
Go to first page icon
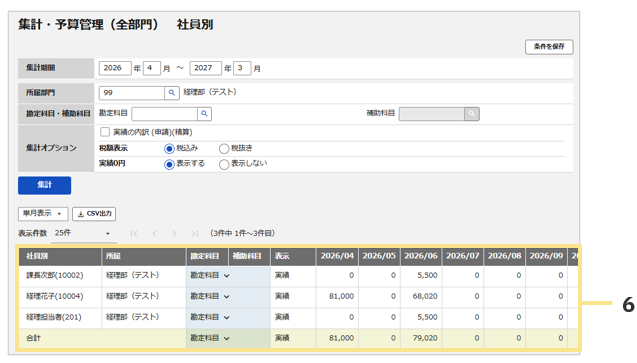point(134,233)
